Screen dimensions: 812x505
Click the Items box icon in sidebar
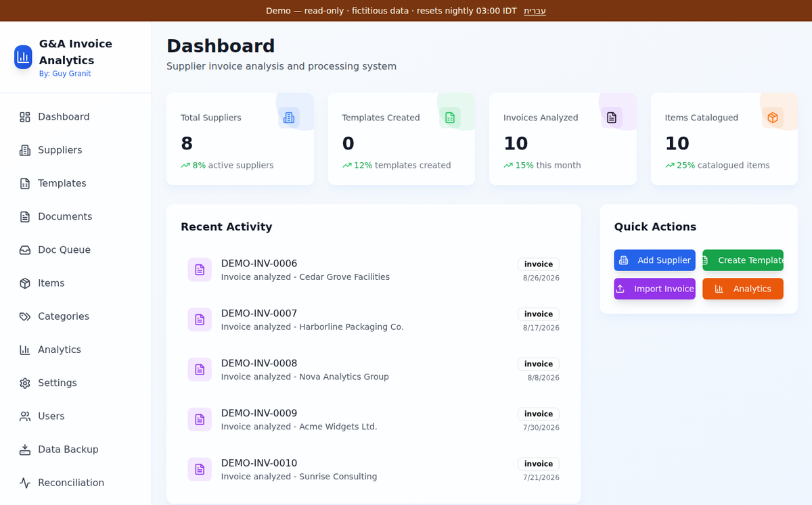[25, 283]
